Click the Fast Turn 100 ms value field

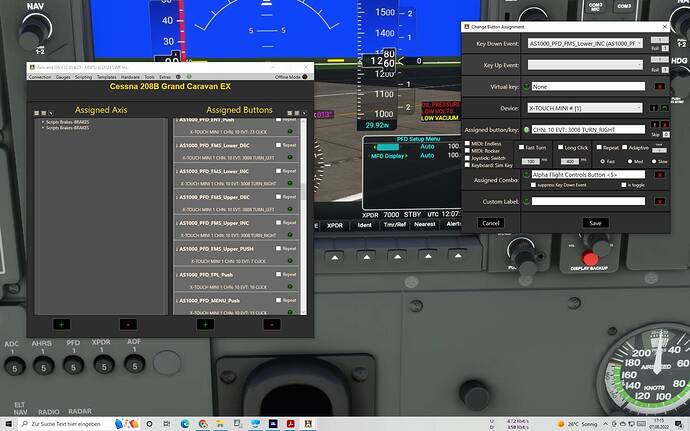coord(530,162)
